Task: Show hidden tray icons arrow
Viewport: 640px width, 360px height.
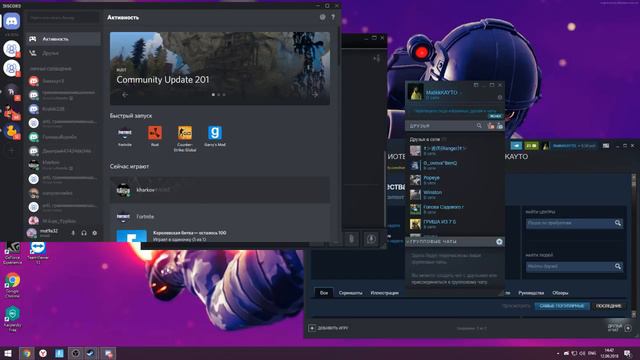Action: (558, 353)
